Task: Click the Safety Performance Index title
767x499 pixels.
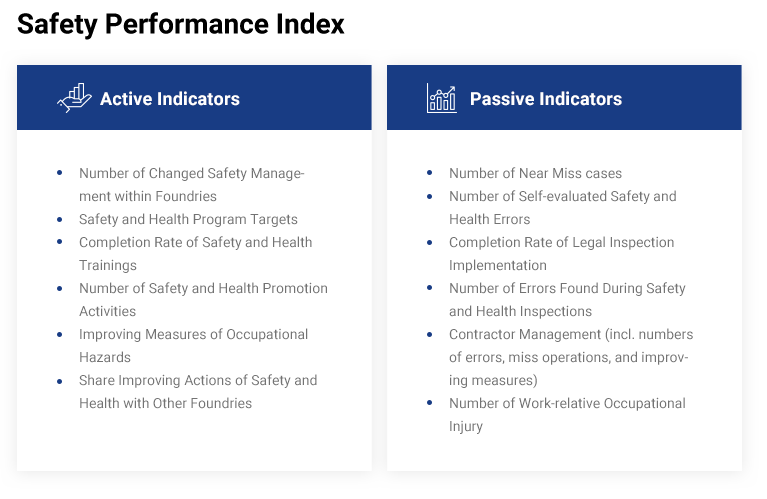Action: pos(180,23)
